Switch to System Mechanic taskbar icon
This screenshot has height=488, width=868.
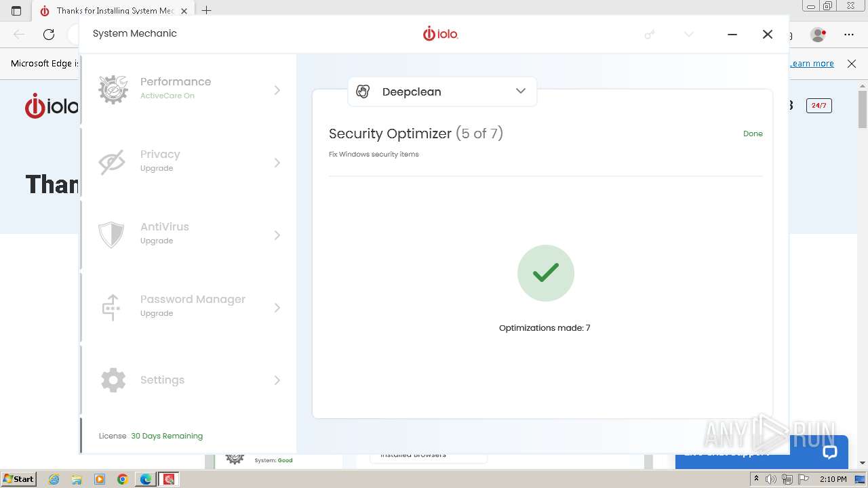click(169, 479)
